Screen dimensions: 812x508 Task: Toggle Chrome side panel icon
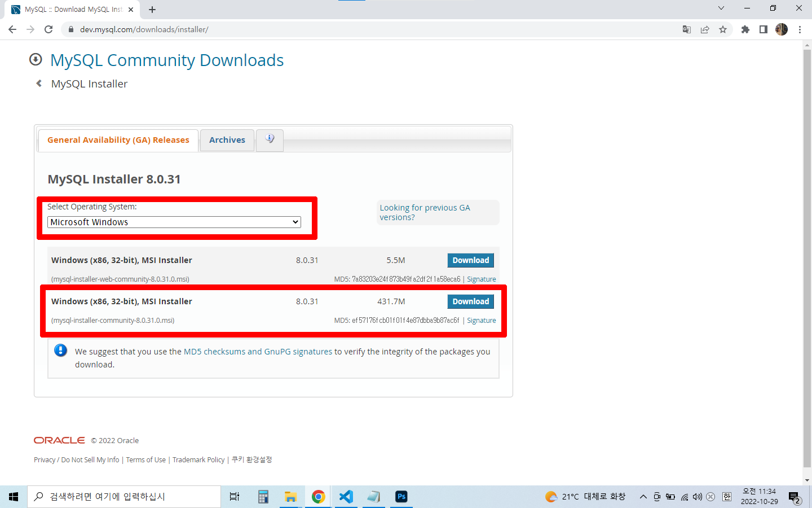764,29
